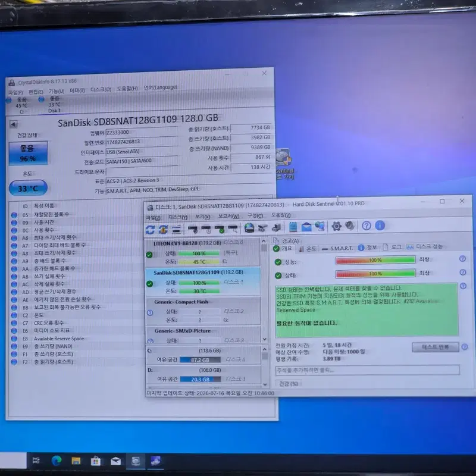Viewport: 476px width, 476px height.
Task: Open the Hard Disk Sentinel desktop shortcut
Action: [284, 164]
